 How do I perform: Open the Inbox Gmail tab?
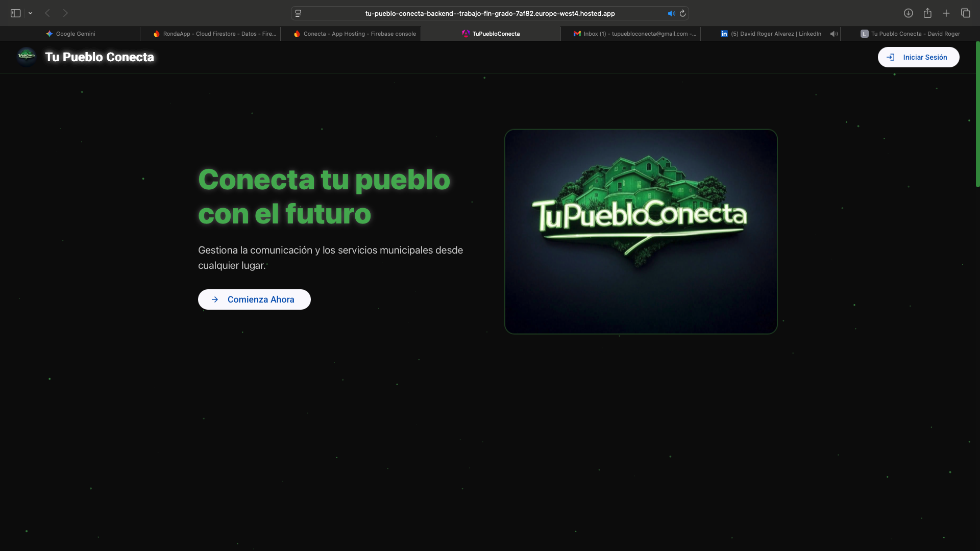633,34
